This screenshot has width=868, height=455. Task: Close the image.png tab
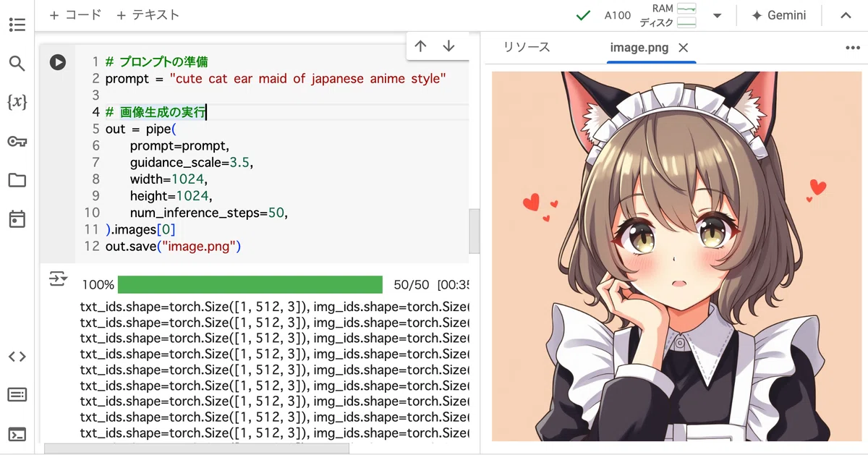click(x=684, y=48)
